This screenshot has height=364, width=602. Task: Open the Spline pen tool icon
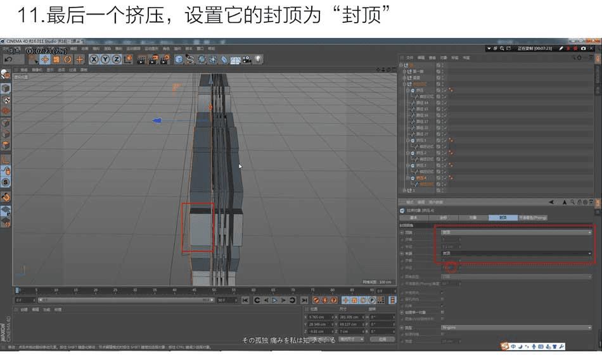pyautogui.click(x=190, y=59)
